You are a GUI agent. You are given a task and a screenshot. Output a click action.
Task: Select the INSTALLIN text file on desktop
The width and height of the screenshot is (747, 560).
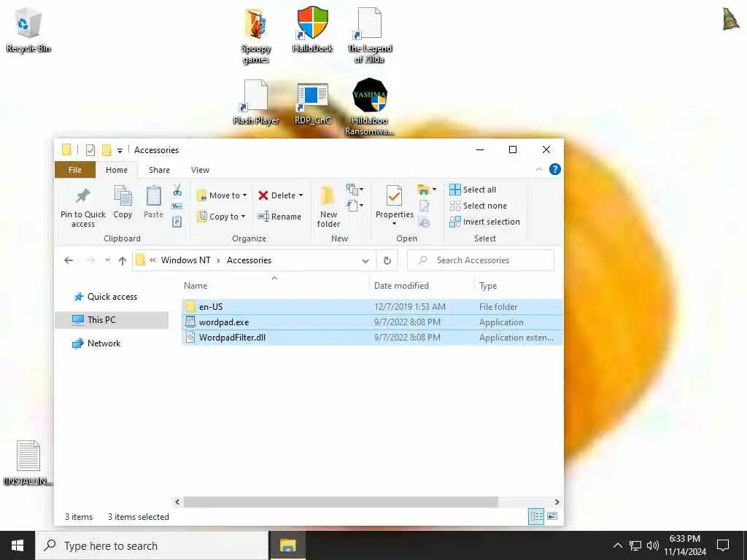[x=28, y=463]
